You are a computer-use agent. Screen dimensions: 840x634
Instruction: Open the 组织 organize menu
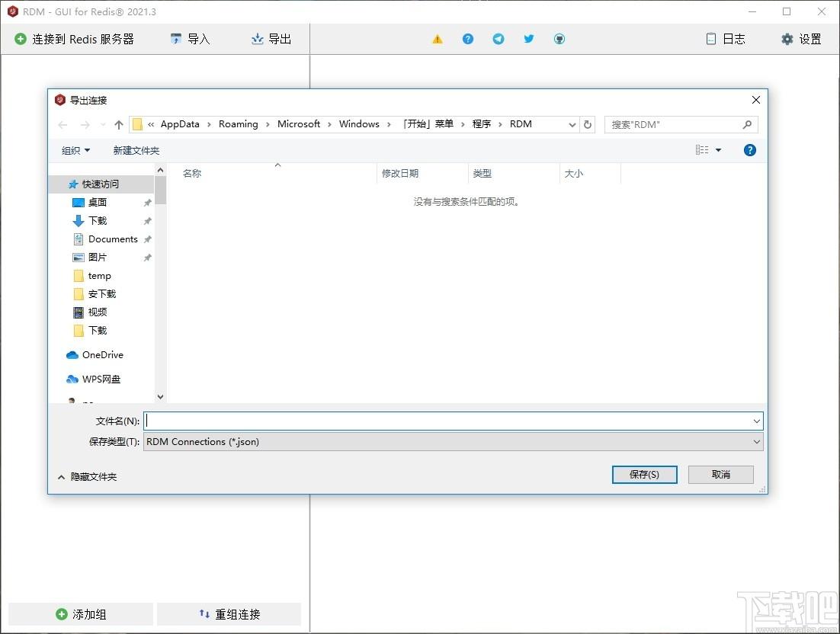[x=75, y=150]
